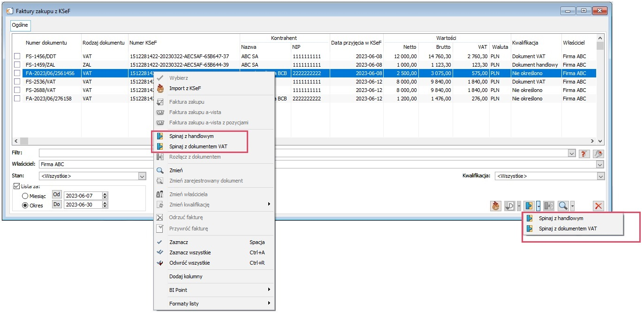Viewport: 644px width, 313px height.
Task: Select Spinaj z dokumentem VAT in toolbar dropdown
Action: click(x=573, y=229)
